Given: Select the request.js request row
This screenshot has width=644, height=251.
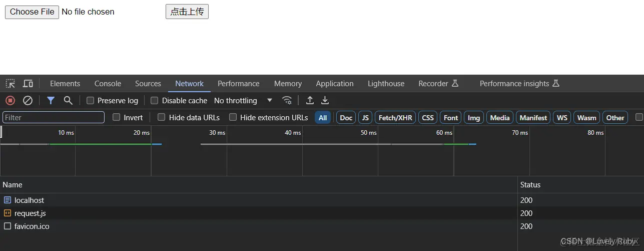Looking at the screenshot, I should (x=322, y=213).
